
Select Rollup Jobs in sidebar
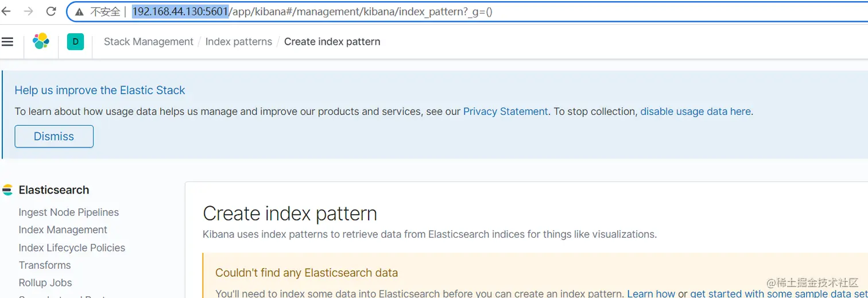45,283
